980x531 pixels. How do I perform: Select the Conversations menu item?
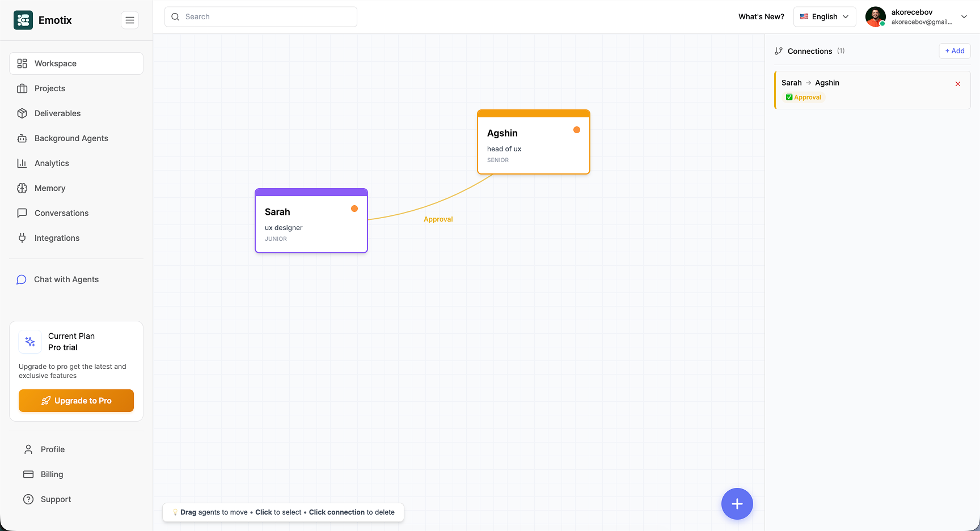tap(22, 213)
